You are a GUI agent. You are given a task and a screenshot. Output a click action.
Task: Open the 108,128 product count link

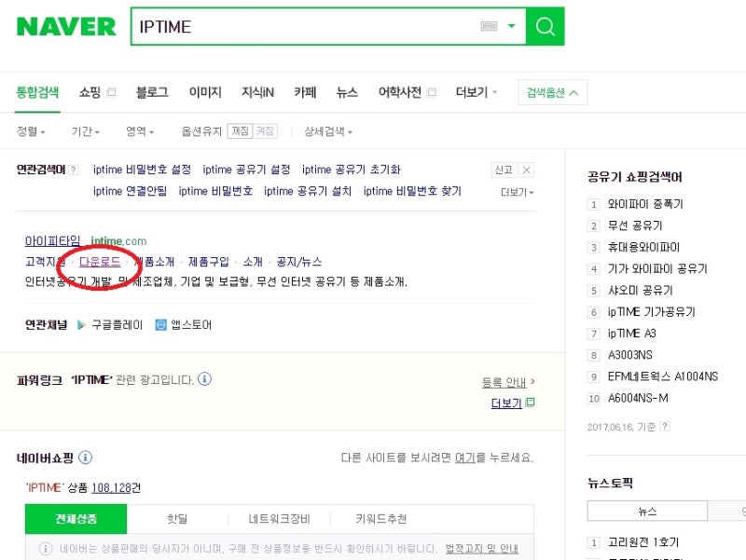tap(111, 487)
